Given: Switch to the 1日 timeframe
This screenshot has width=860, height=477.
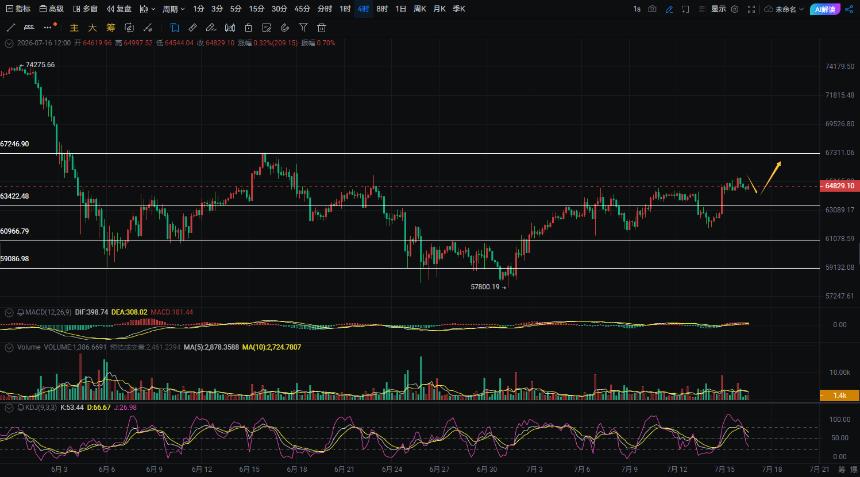Looking at the screenshot, I should [401, 9].
